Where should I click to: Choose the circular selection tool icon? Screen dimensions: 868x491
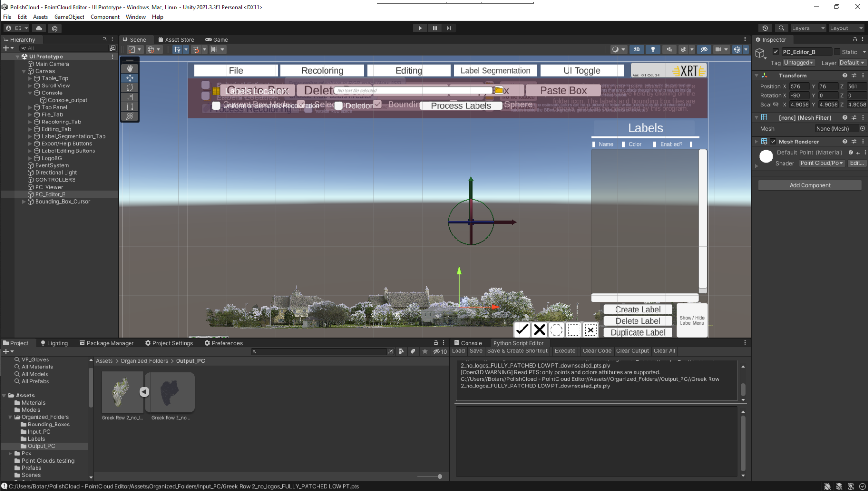(x=556, y=329)
